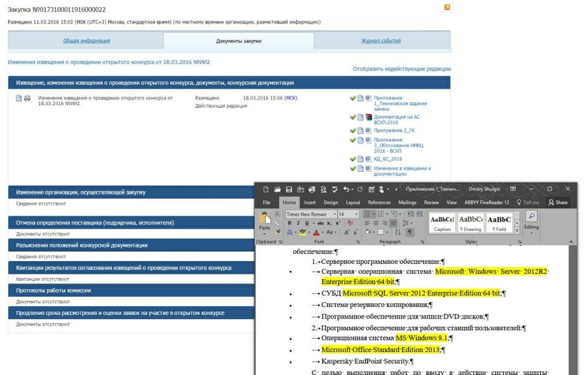Collapse the Word ribbon with chevron
Screen dimensions: 588x375
click(x=571, y=242)
